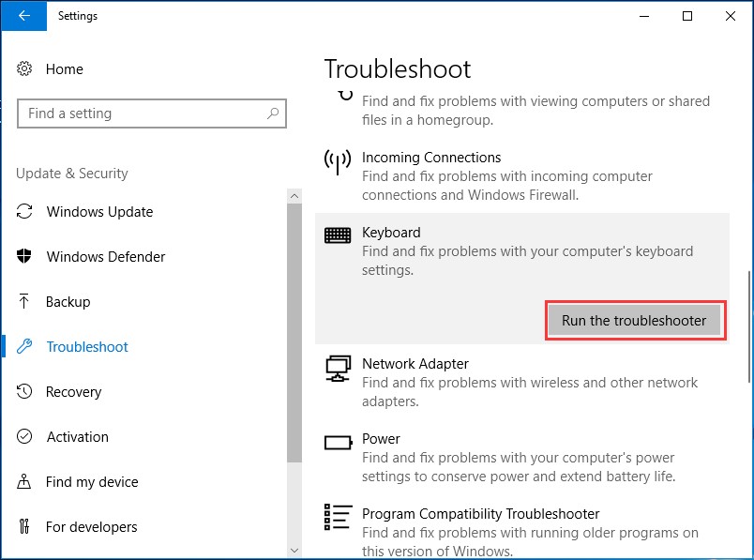
Task: Click the Windows Defender shield icon
Action: point(25,256)
